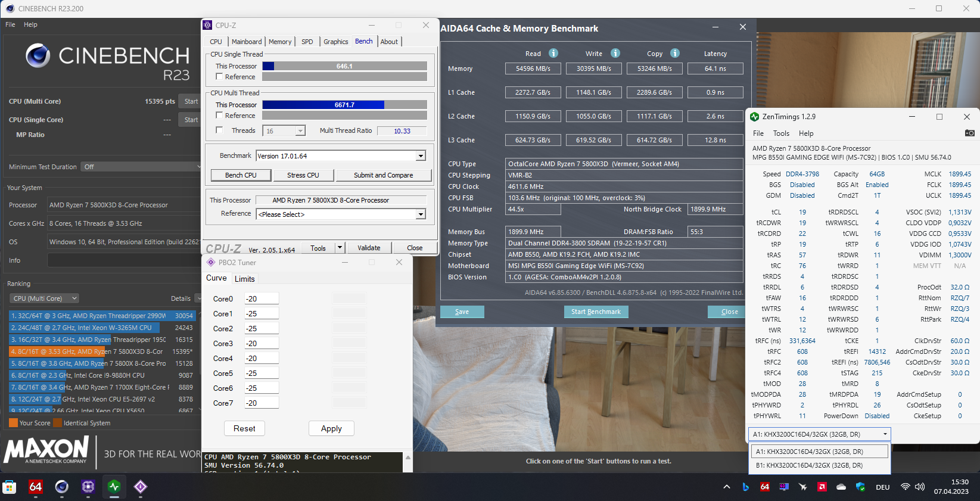This screenshot has width=980, height=501.
Task: Click the 60 FPS monitor tray icon
Action: [784, 487]
